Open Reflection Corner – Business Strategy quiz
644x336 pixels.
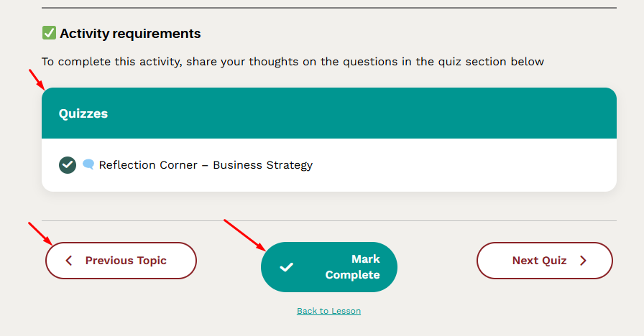(x=206, y=165)
